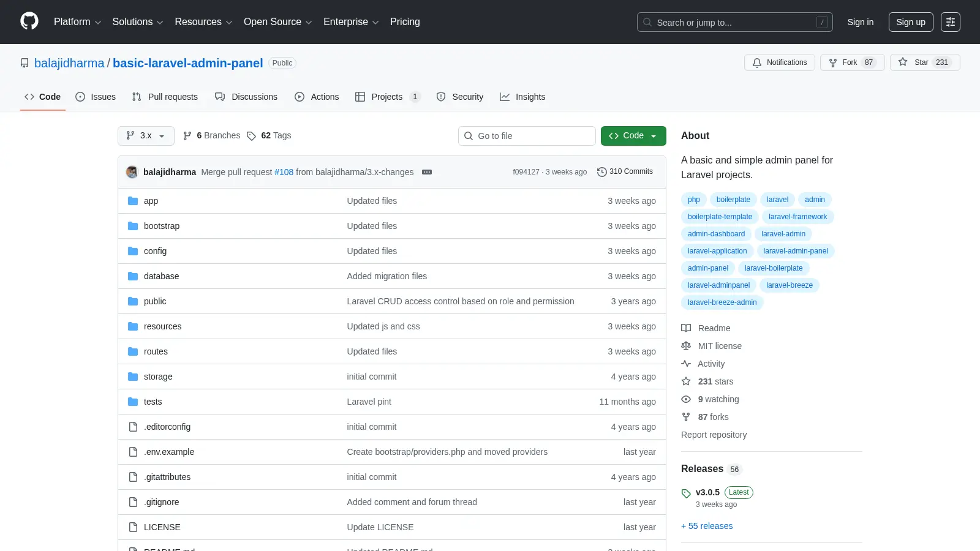The width and height of the screenshot is (980, 551).
Task: Open basic-laravel-admin-panel repository title
Action: point(188,63)
